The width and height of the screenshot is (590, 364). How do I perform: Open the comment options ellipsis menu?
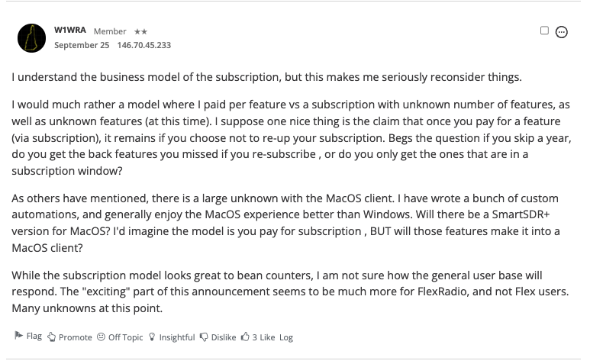pos(562,32)
